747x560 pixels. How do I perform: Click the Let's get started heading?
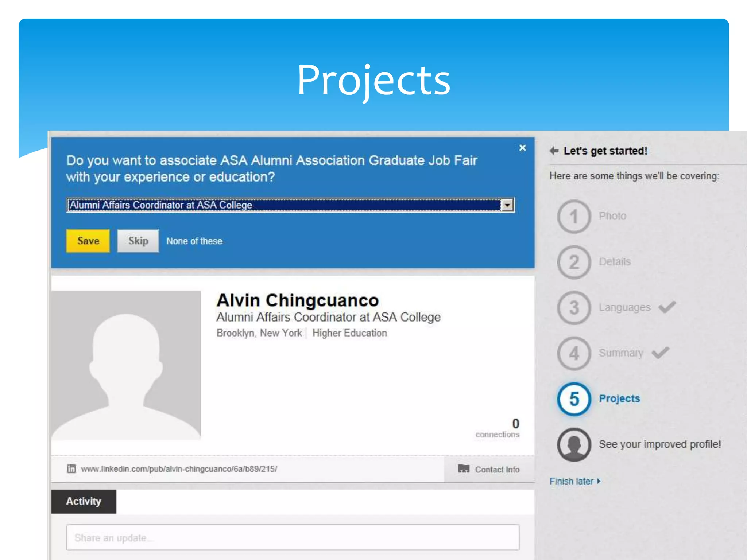point(605,151)
